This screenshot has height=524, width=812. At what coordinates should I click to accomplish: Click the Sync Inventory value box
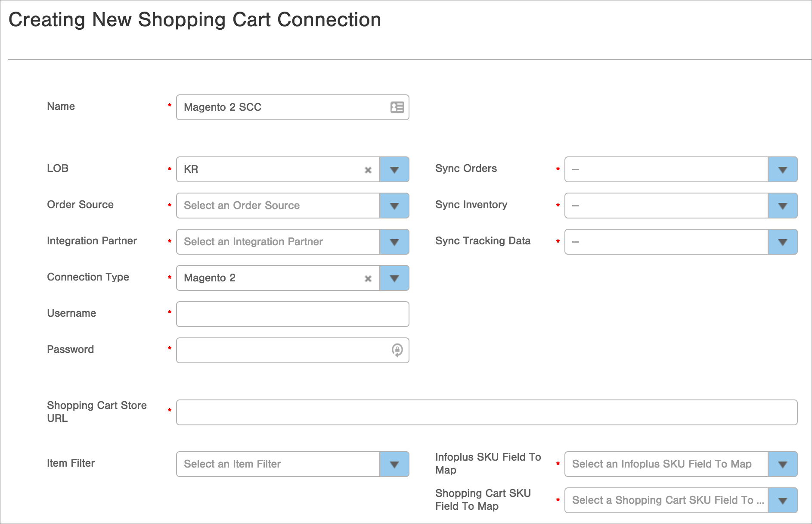pos(666,206)
